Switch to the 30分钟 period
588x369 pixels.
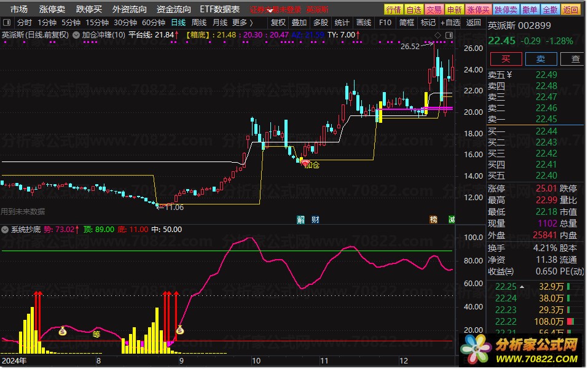pos(125,23)
